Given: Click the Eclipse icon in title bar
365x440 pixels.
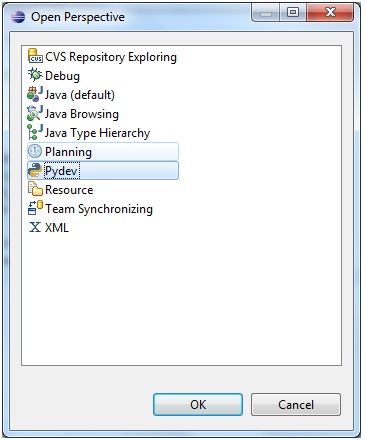Looking at the screenshot, I should [x=18, y=16].
